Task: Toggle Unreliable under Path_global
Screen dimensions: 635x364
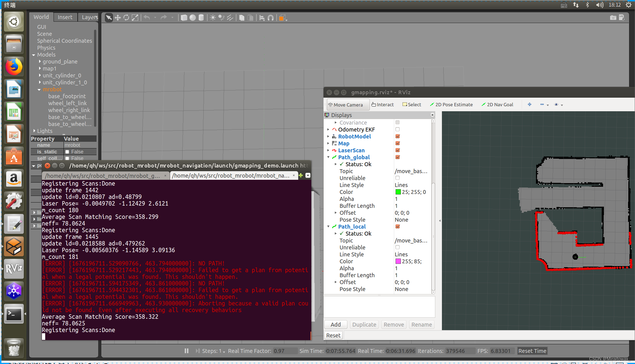Action: click(398, 178)
